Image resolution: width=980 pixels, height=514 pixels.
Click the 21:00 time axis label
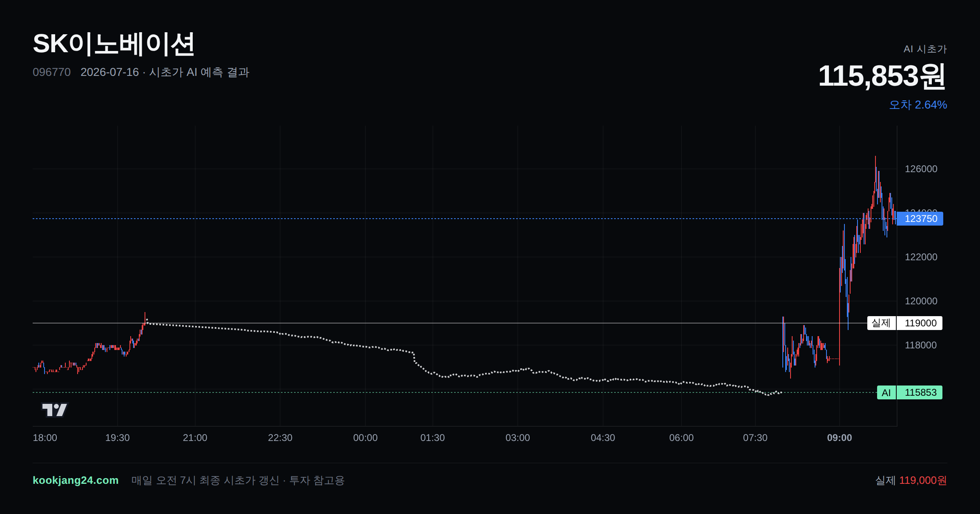(x=195, y=438)
